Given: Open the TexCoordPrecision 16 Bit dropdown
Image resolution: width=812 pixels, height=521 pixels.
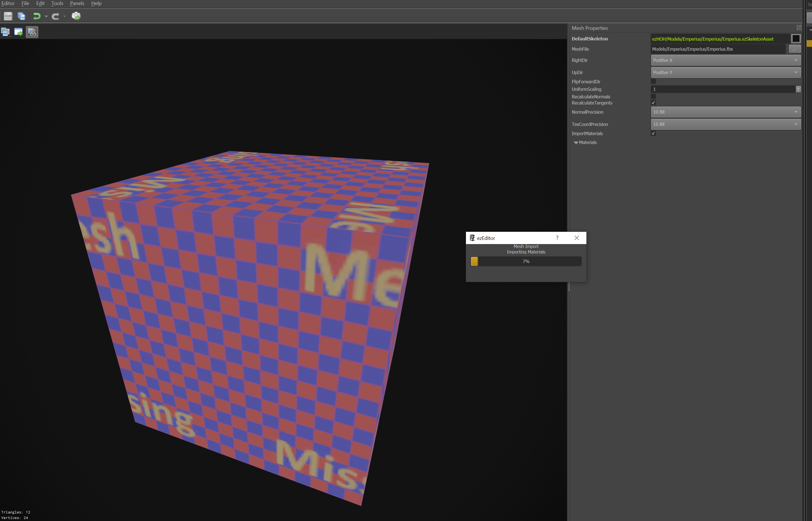Looking at the screenshot, I should pyautogui.click(x=726, y=125).
